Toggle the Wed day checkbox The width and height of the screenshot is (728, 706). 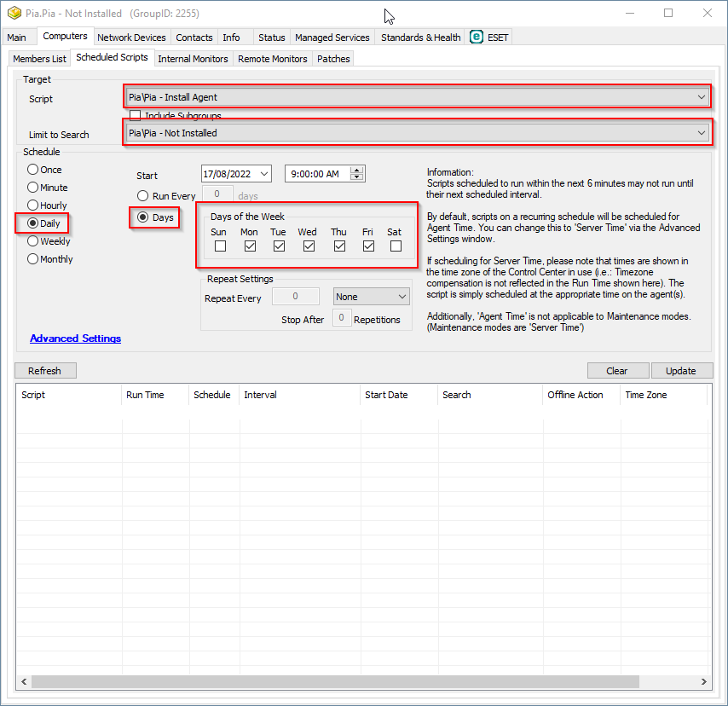point(309,246)
